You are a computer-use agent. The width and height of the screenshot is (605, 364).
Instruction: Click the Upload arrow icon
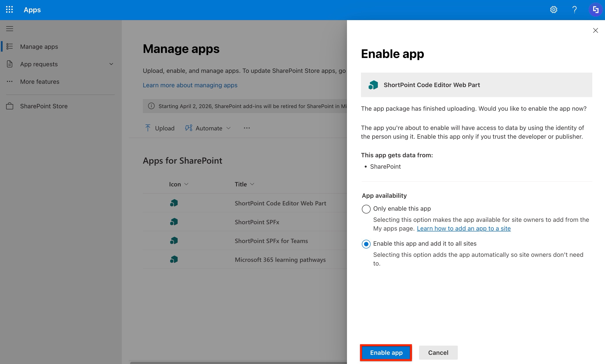148,128
